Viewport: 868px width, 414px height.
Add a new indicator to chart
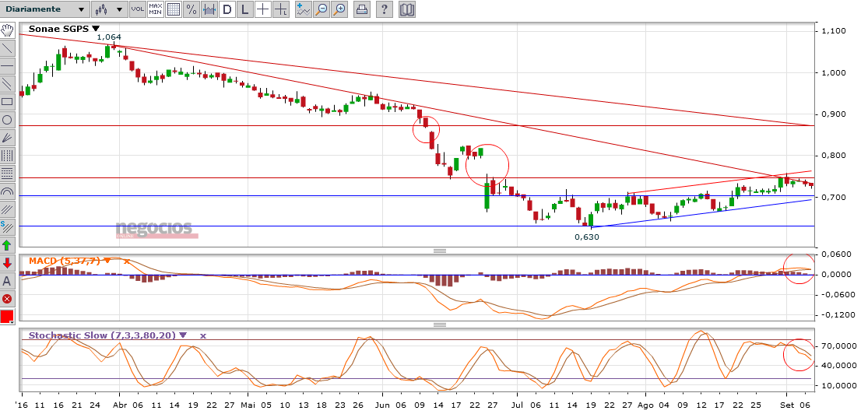(x=304, y=9)
